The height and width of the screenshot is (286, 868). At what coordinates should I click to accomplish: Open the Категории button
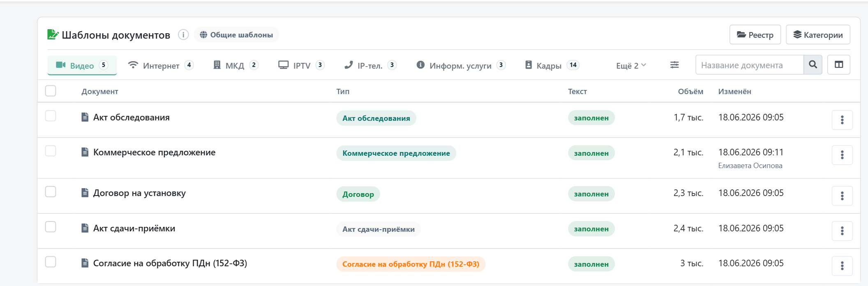pyautogui.click(x=818, y=35)
